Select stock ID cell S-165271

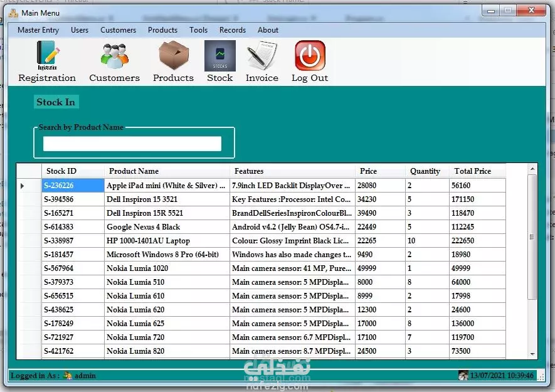point(73,213)
